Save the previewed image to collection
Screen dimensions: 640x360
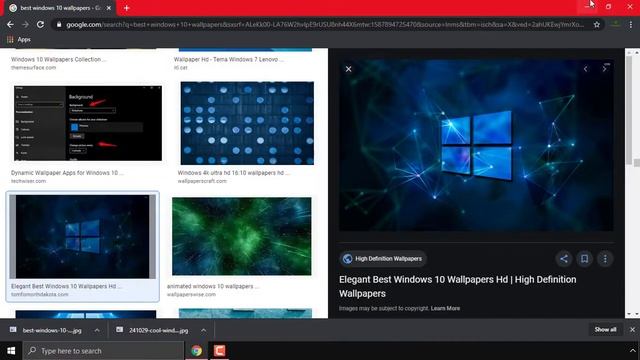coord(584,258)
